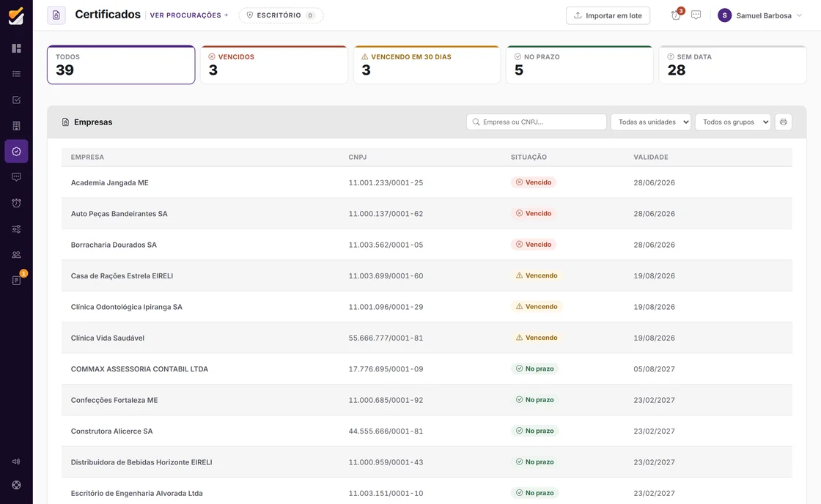Expand the Samuel Barbosa user menu chevron

[799, 15]
